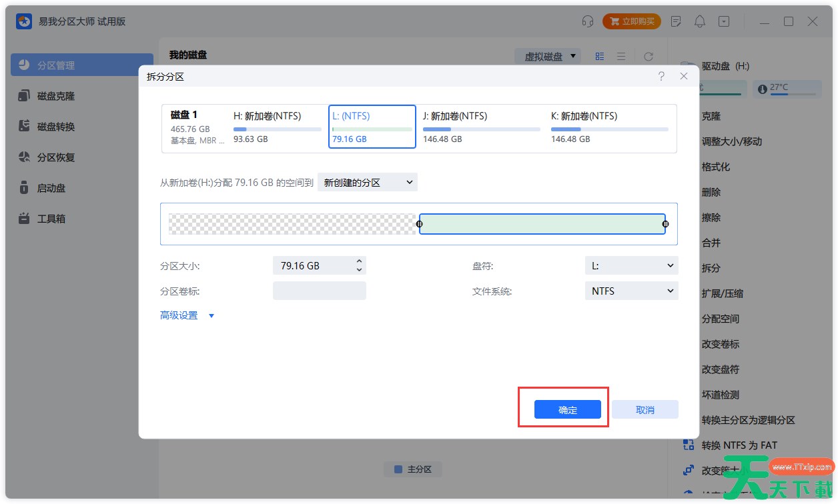This screenshot has height=504, width=838.
Task: Open the notification bell
Action: [699, 21]
